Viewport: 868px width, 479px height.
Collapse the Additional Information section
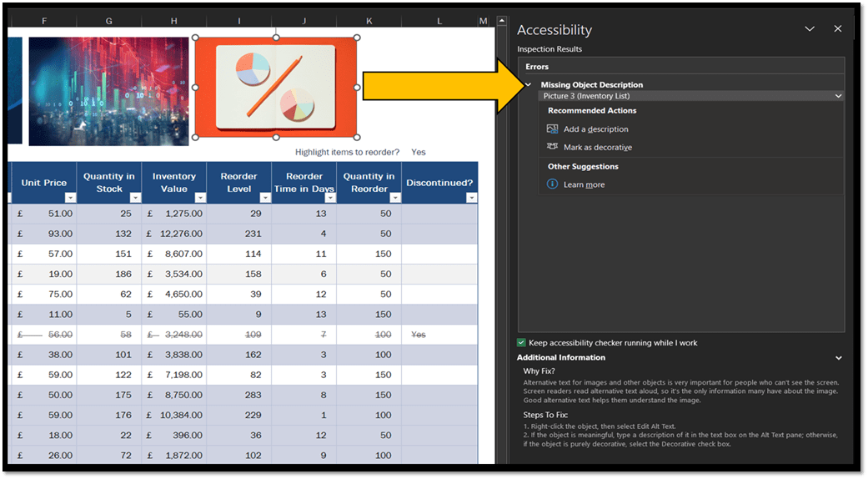[x=838, y=358]
